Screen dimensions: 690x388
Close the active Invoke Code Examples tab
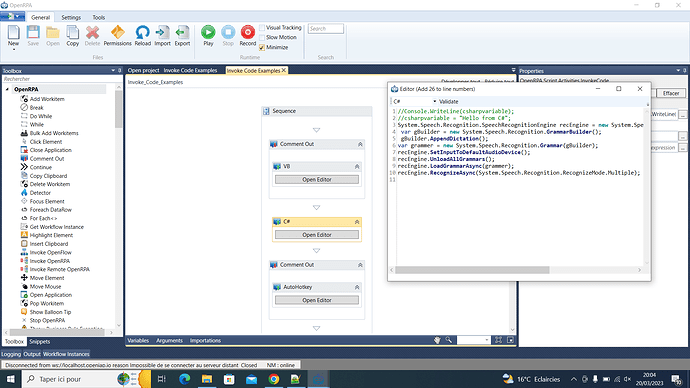click(x=284, y=70)
